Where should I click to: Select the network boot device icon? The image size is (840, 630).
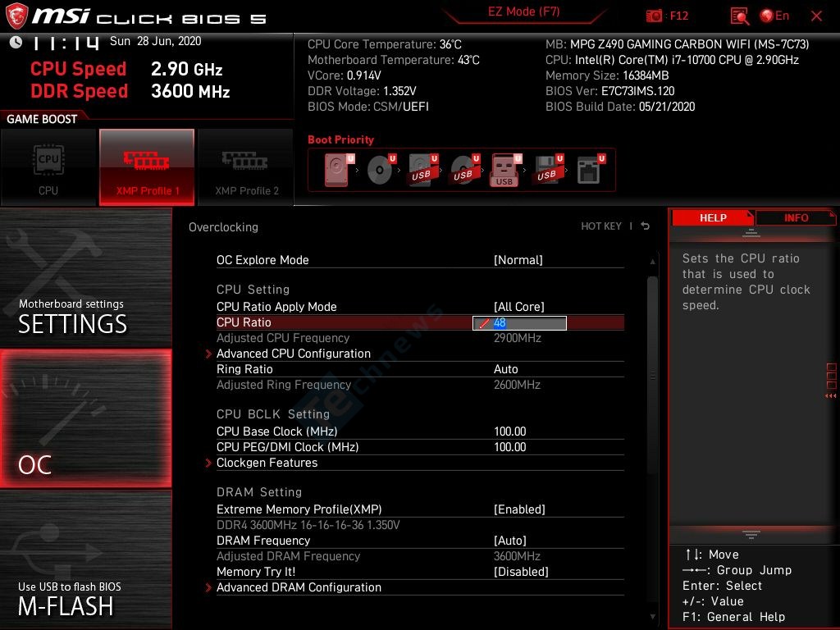[591, 170]
